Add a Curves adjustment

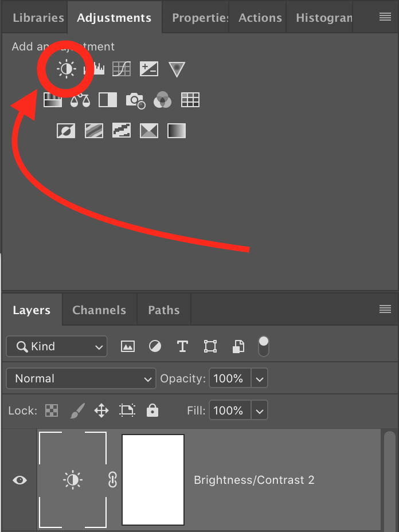tap(122, 69)
